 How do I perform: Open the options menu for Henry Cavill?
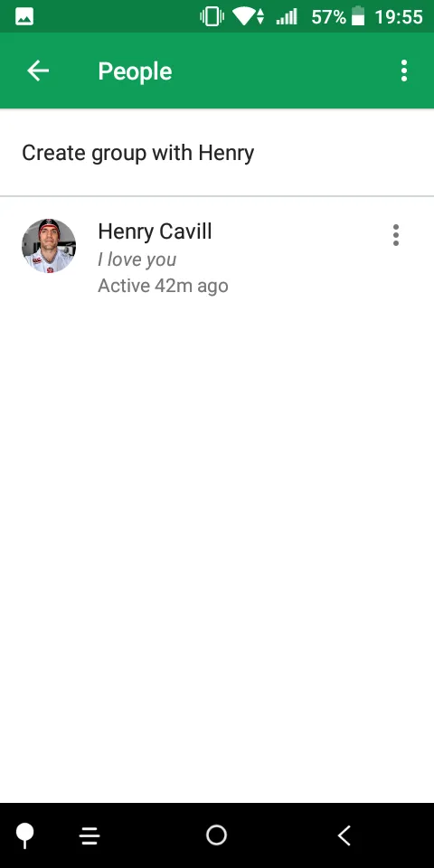point(396,235)
